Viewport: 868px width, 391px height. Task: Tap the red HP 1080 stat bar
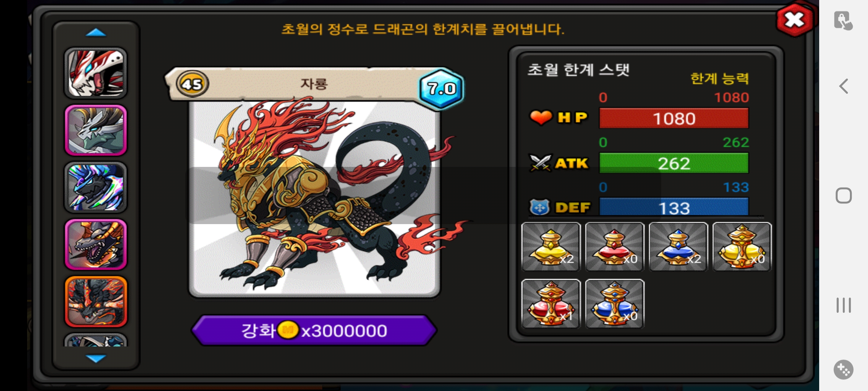[674, 118]
